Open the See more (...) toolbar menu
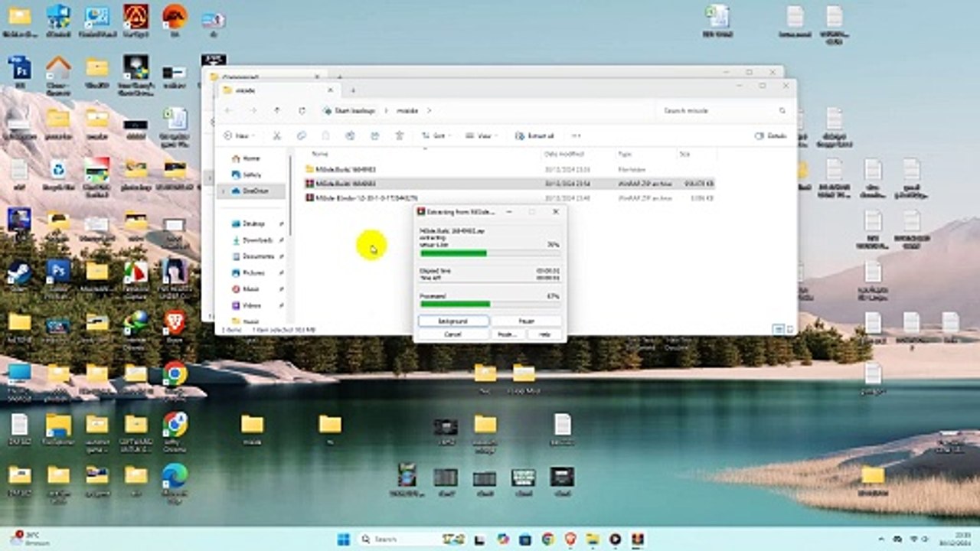 point(577,135)
